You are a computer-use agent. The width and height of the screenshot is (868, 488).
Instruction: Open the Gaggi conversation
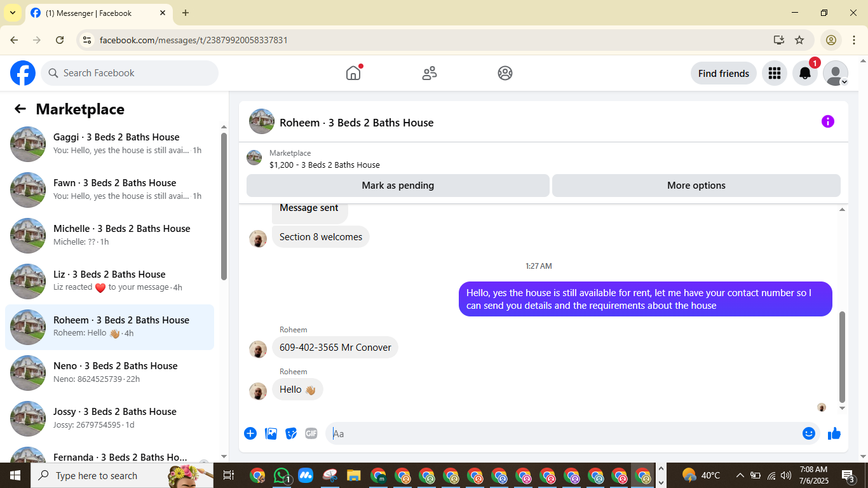click(x=109, y=144)
